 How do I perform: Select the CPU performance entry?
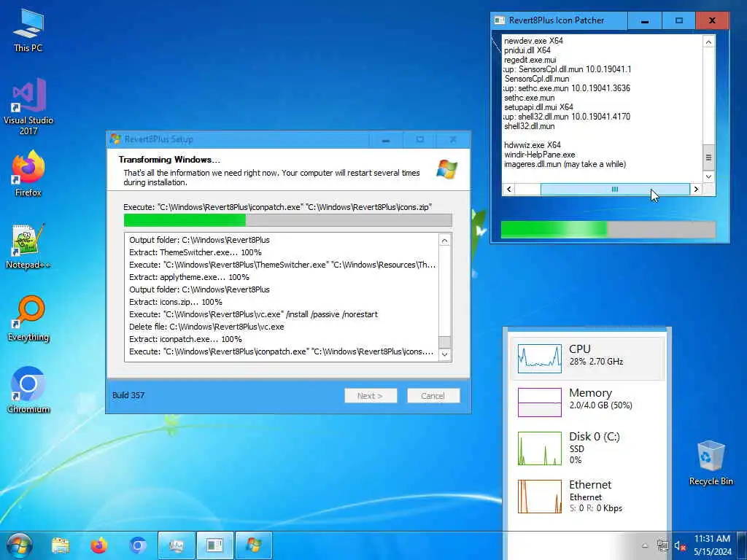pyautogui.click(x=587, y=359)
